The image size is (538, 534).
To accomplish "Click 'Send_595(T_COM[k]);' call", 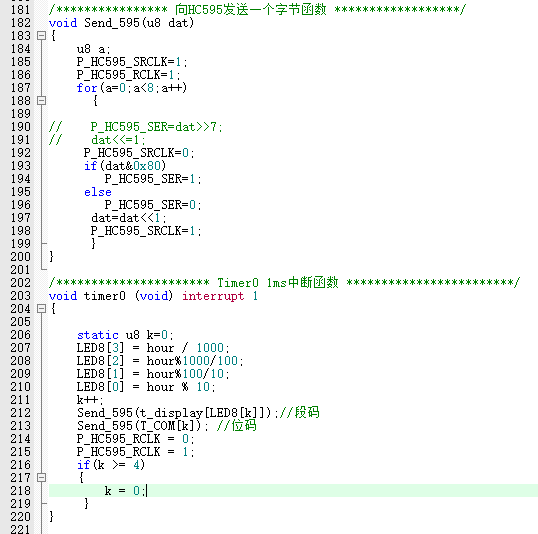I will 142,426.
